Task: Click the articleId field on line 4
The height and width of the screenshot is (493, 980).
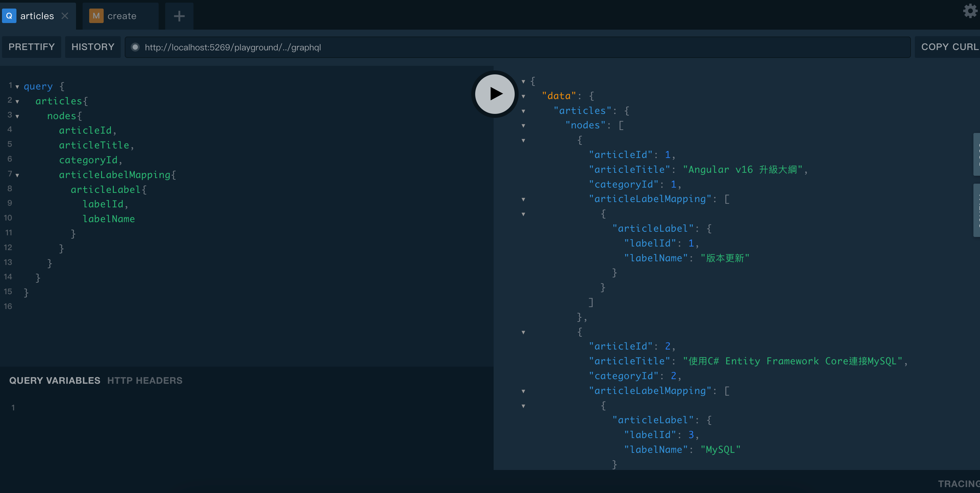Action: point(85,130)
